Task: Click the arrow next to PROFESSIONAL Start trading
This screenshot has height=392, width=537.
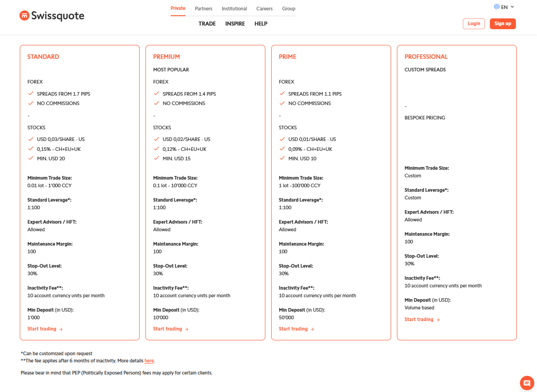Action: [439, 319]
